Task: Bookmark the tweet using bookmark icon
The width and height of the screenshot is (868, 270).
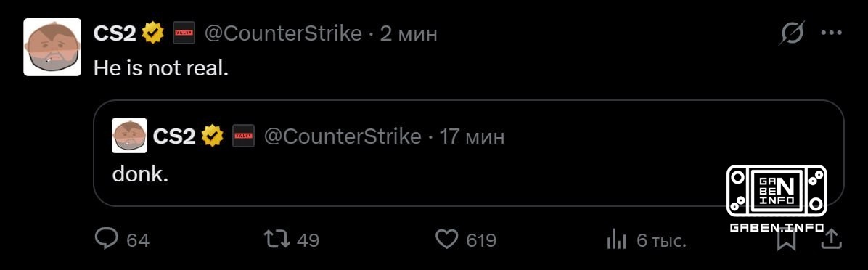Action: coord(786,240)
